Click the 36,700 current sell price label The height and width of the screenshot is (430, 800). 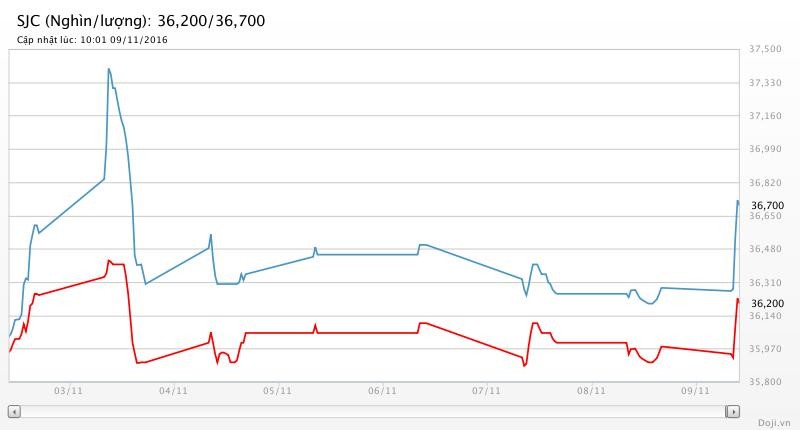[x=767, y=205]
